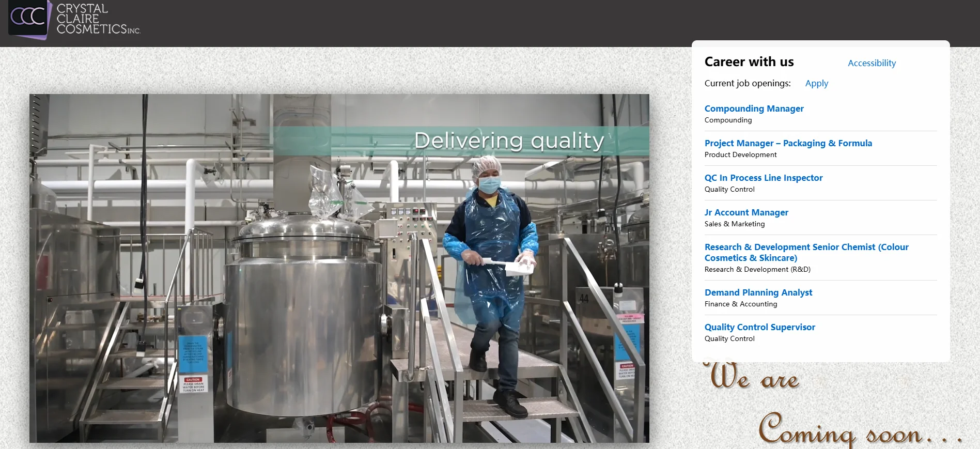This screenshot has height=449, width=980.
Task: Open Project Manager – Packaging & Formula job
Action: 788,143
